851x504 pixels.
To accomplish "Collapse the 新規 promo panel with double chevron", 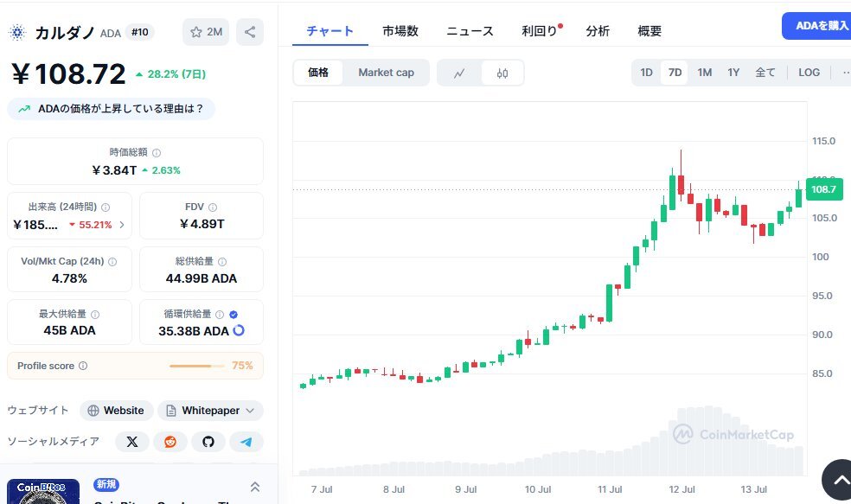I will coord(254,487).
